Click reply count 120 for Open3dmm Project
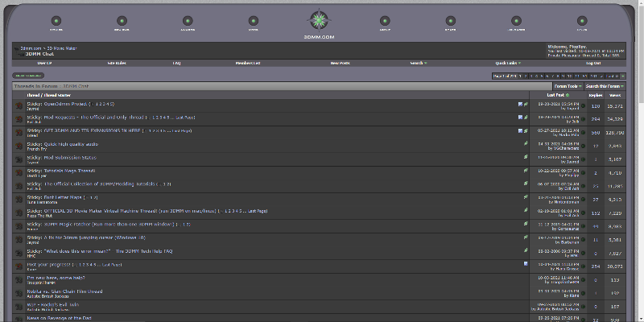 (596, 106)
